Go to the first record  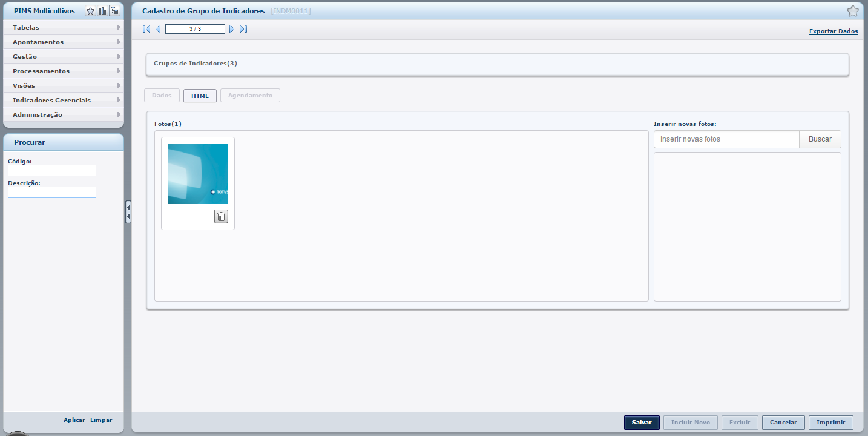click(146, 29)
